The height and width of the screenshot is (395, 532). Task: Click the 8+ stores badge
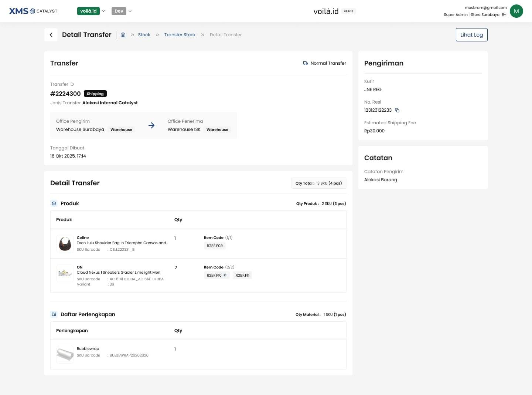(504, 15)
